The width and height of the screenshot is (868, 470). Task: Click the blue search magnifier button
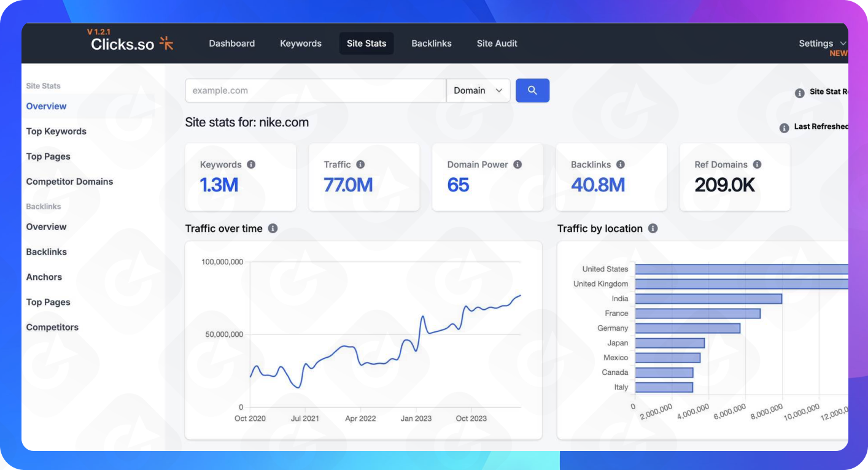point(532,90)
